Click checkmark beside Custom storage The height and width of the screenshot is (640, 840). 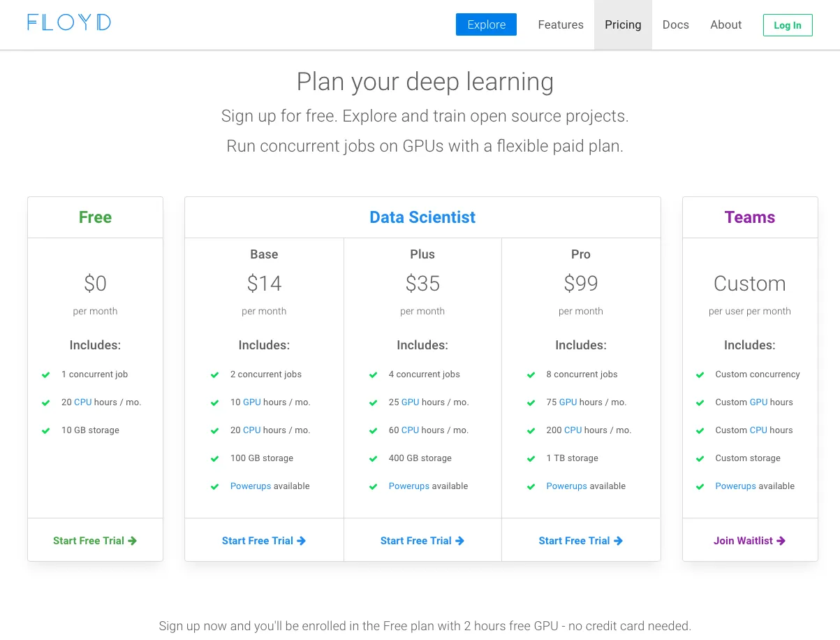[x=700, y=459]
